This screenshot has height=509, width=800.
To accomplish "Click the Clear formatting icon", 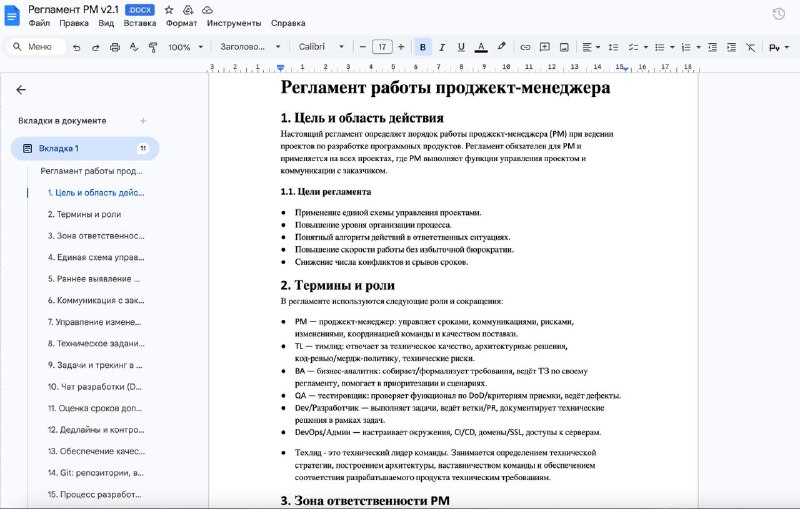I will (750, 47).
